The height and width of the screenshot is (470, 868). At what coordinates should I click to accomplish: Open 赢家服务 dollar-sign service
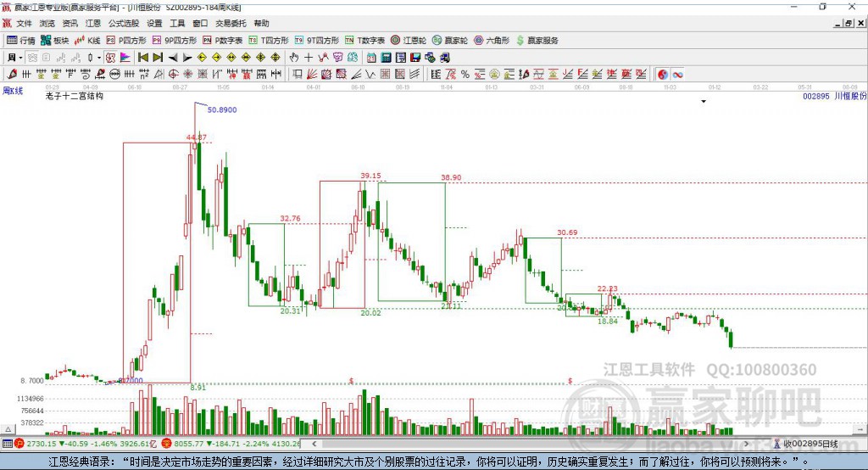click(x=537, y=41)
